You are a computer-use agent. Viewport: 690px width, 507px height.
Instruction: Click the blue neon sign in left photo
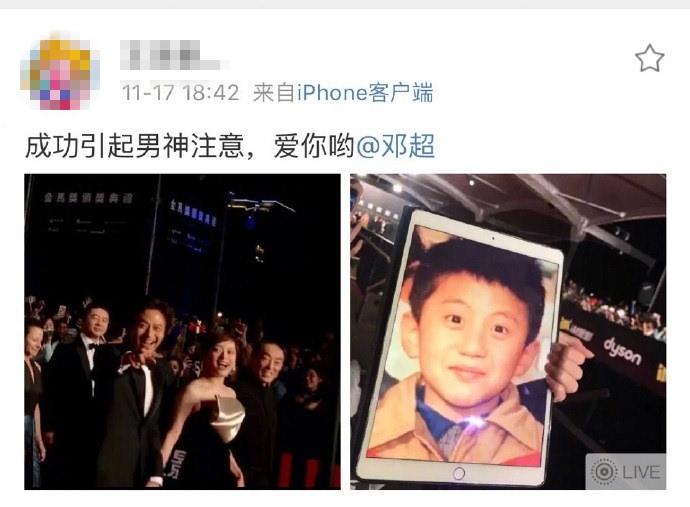[x=194, y=212]
